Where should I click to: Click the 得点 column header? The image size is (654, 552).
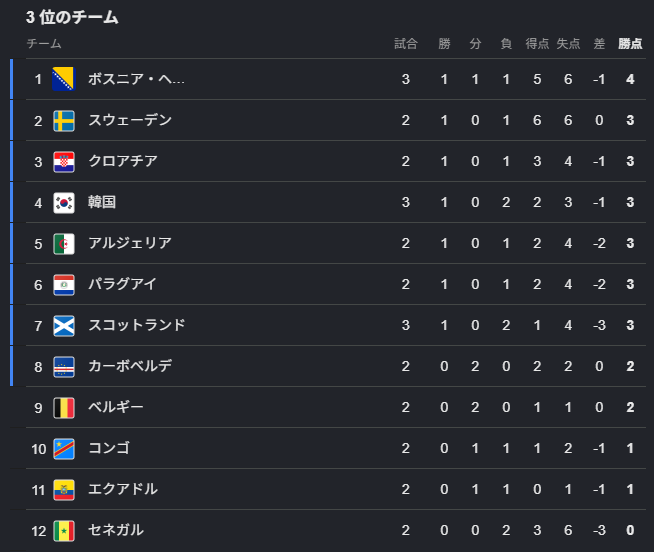[x=537, y=43]
